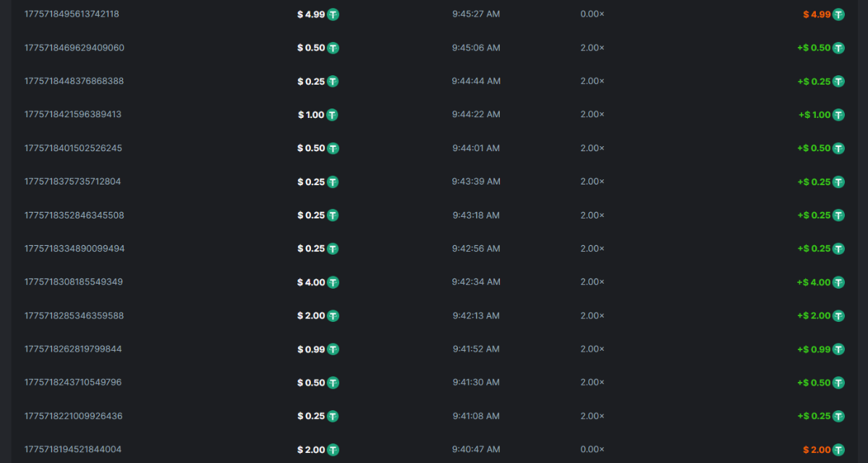This screenshot has width=868, height=463.
Task: Click Tether icon beside orange $4.99 payout
Action: pos(838,14)
